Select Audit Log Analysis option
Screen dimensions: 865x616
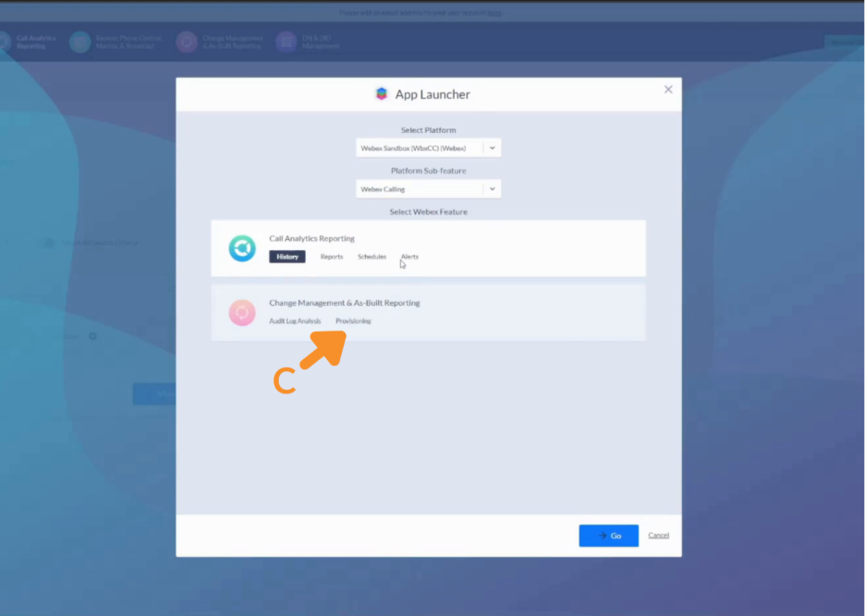295,321
